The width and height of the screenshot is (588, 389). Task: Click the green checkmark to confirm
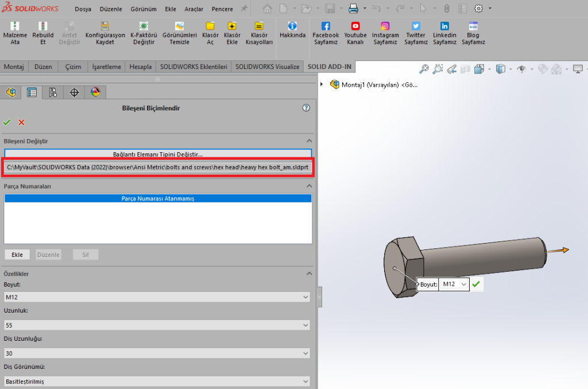coord(7,122)
